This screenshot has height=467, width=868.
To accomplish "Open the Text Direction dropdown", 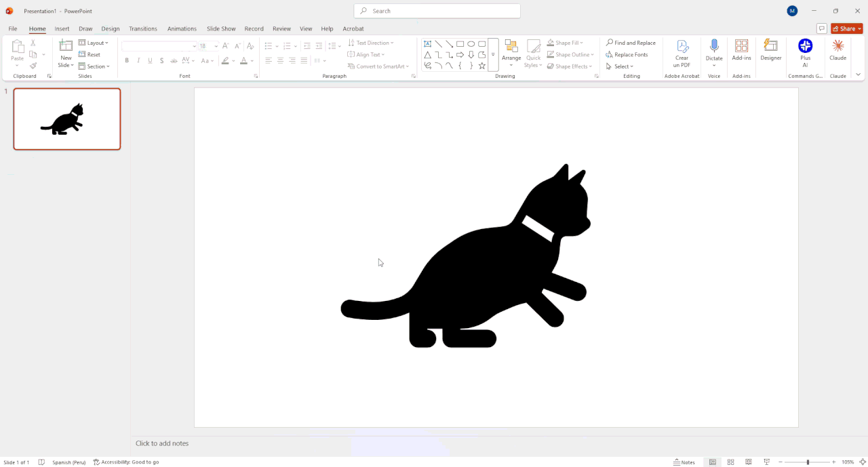I will 370,43.
